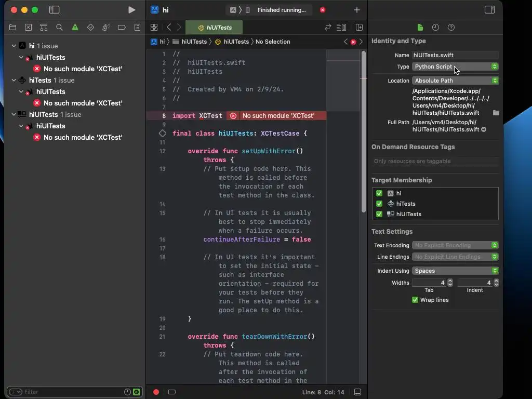Uncheck hiUITests target membership
Image resolution: width=532 pixels, height=399 pixels.
(x=379, y=215)
